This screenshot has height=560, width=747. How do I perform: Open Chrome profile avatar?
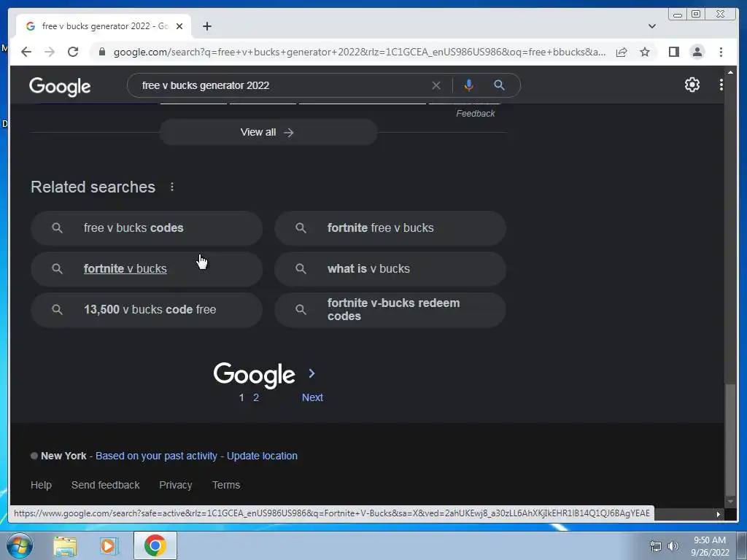click(697, 52)
